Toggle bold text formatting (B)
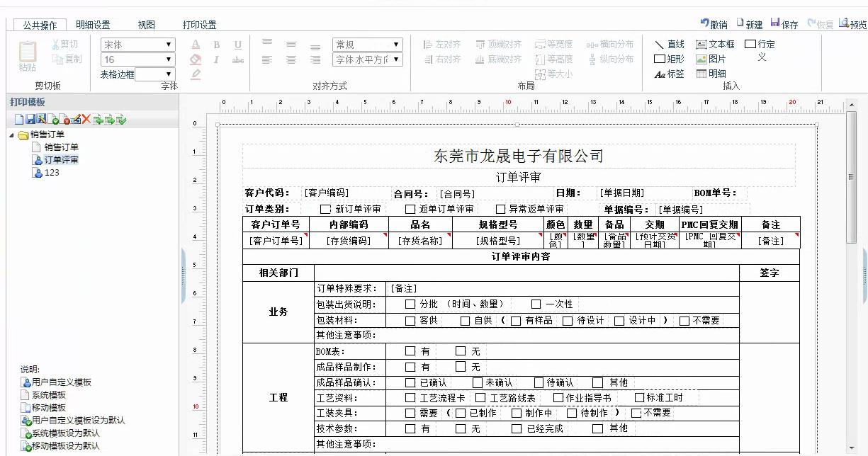This screenshot has width=868, height=456. coord(217,45)
